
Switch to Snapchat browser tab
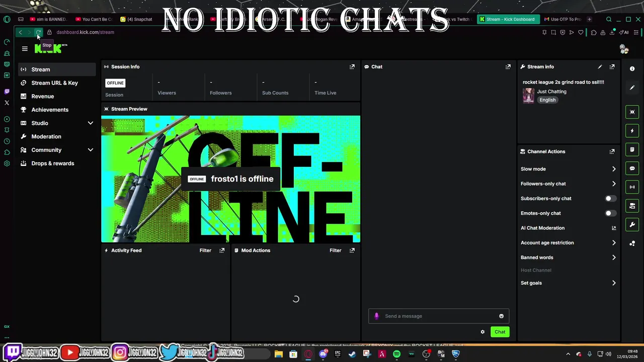click(139, 19)
